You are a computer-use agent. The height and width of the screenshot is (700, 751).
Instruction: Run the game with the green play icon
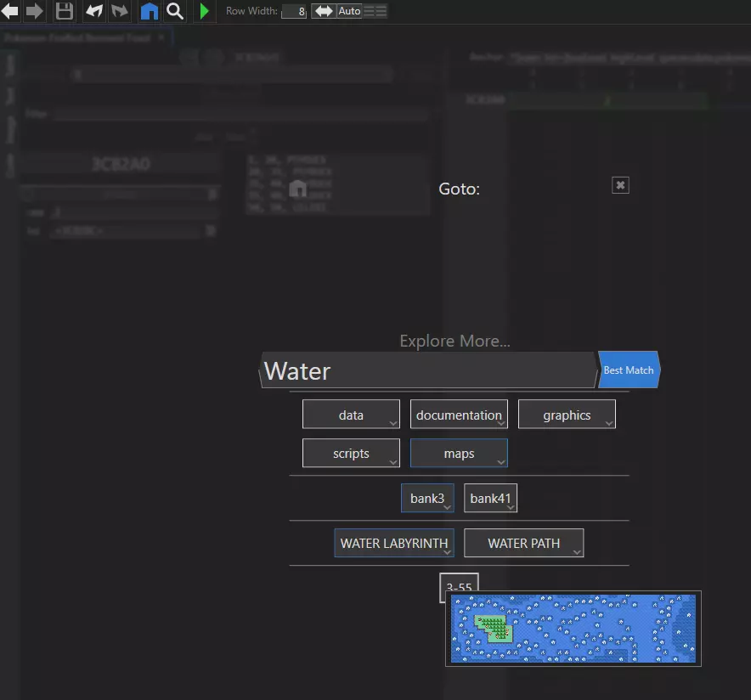[x=204, y=11]
